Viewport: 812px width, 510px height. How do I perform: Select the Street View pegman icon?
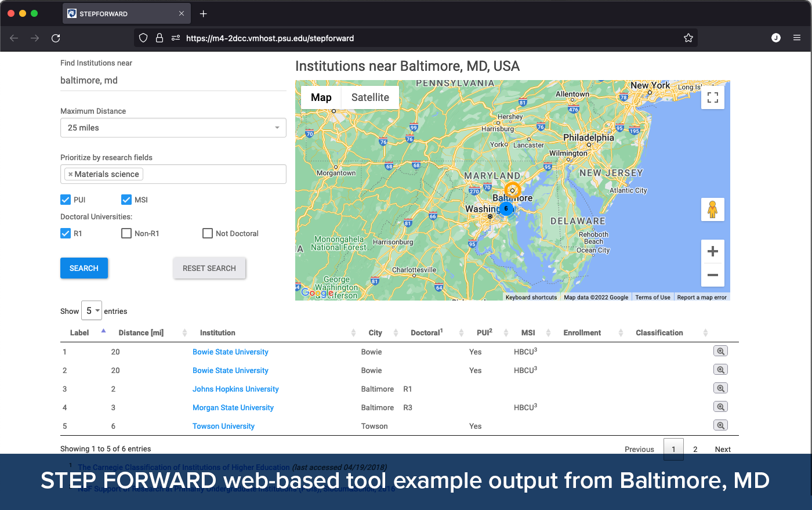tap(713, 209)
